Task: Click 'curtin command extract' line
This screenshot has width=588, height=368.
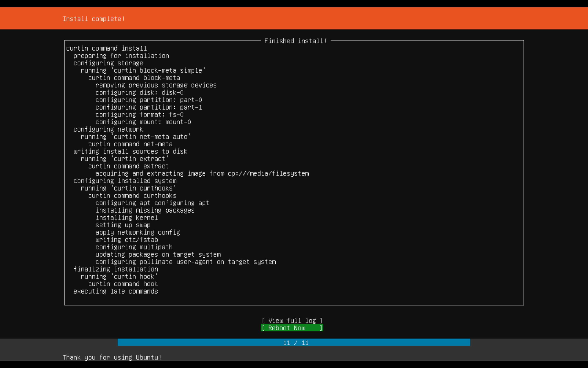Action: click(128, 166)
